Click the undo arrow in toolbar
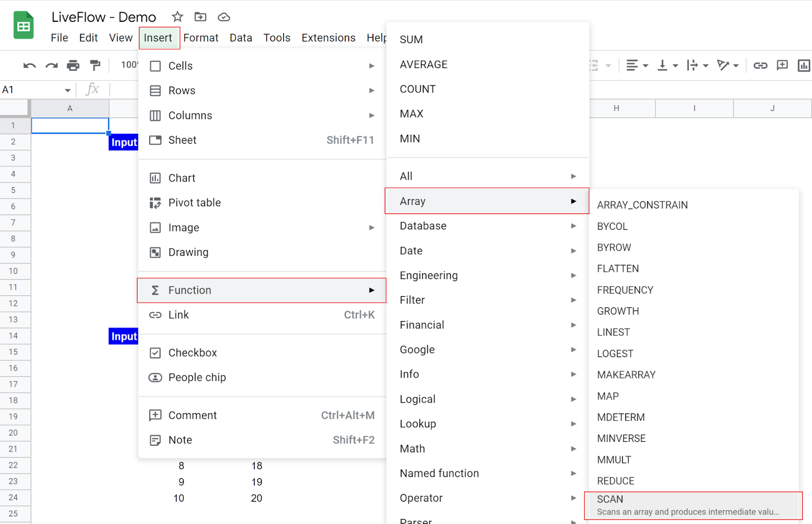Viewport: 812px width, 524px height. click(29, 65)
